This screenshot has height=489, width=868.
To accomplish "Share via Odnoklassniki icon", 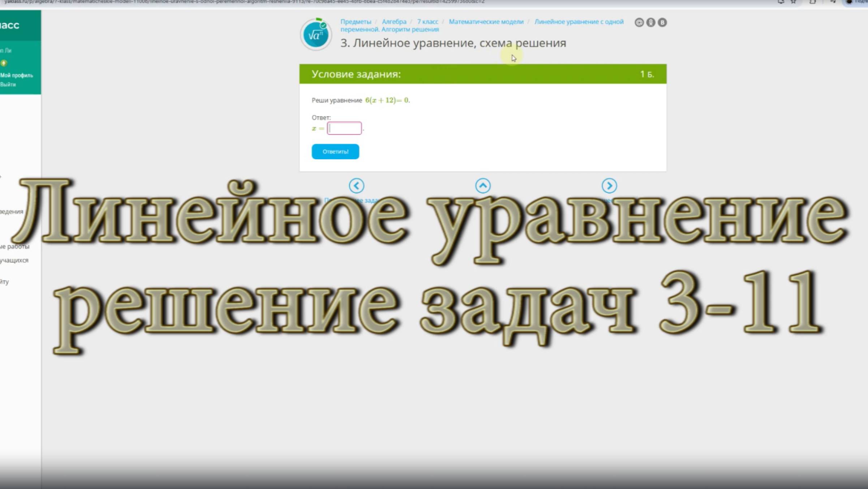I will coord(650,22).
